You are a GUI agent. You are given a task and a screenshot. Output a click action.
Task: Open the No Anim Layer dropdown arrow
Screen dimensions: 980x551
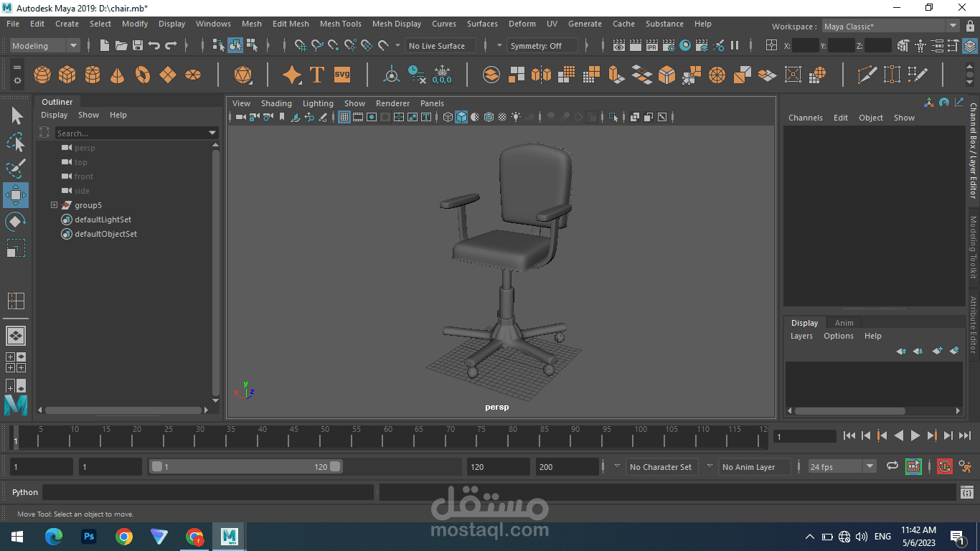point(710,466)
